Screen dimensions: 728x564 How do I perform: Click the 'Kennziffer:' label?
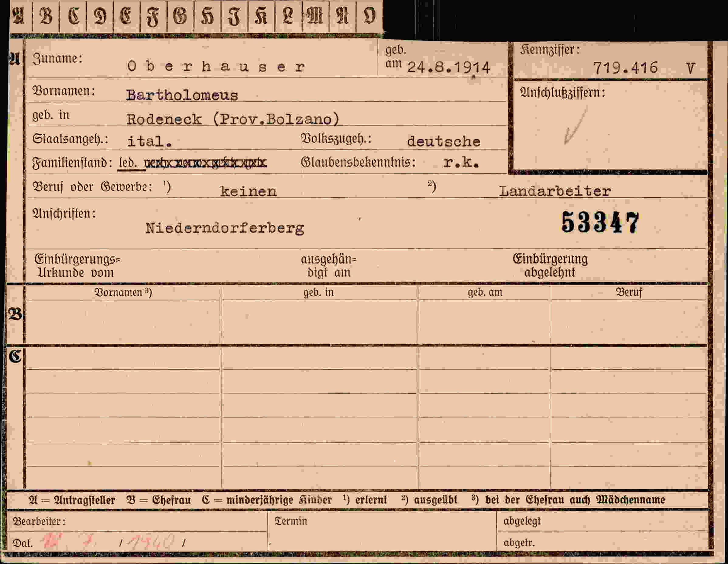(x=550, y=50)
